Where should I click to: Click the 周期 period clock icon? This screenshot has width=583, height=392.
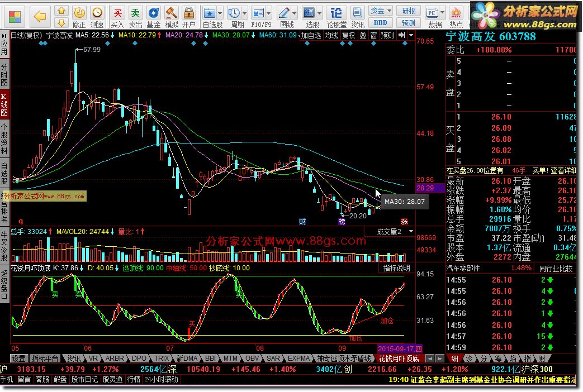(234, 13)
